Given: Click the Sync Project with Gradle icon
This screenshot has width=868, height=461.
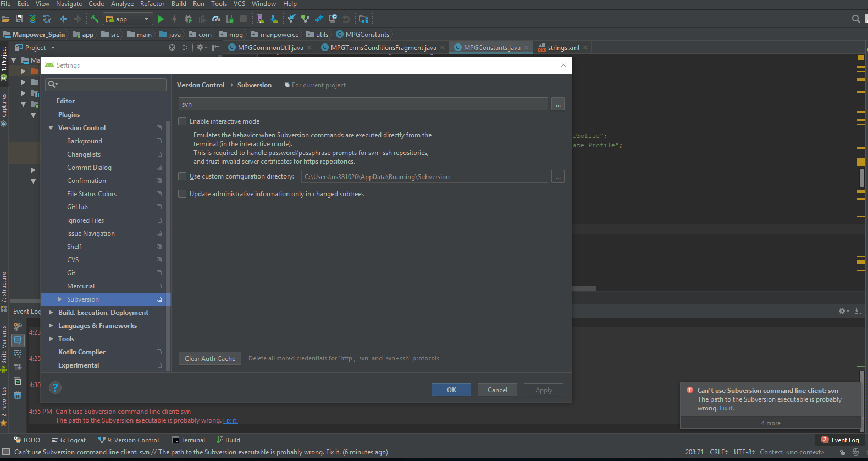Looking at the screenshot, I should [x=33, y=19].
